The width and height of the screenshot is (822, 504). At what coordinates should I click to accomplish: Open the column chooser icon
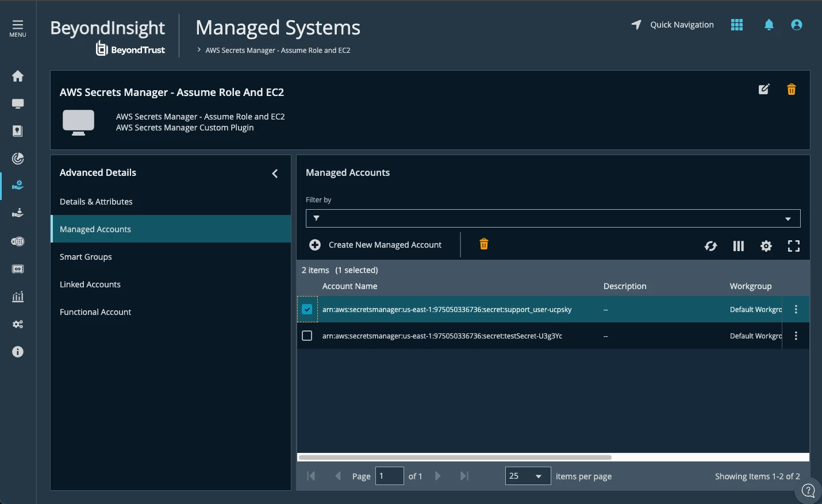(x=739, y=246)
